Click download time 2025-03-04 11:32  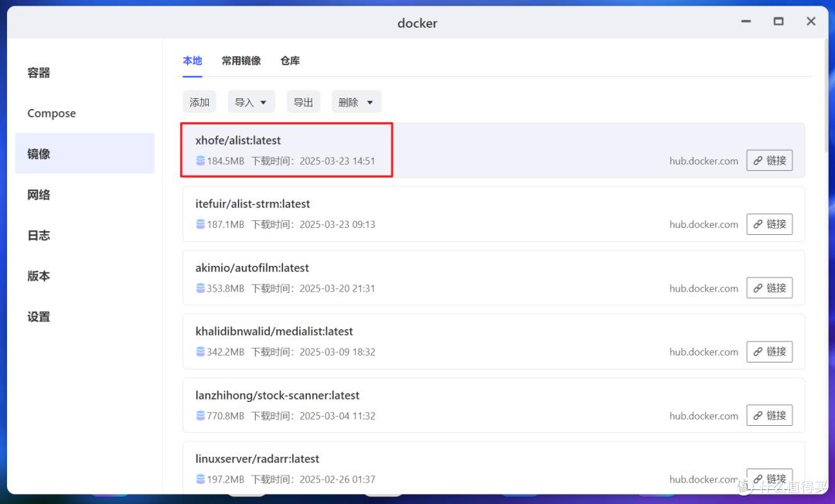[x=337, y=416]
